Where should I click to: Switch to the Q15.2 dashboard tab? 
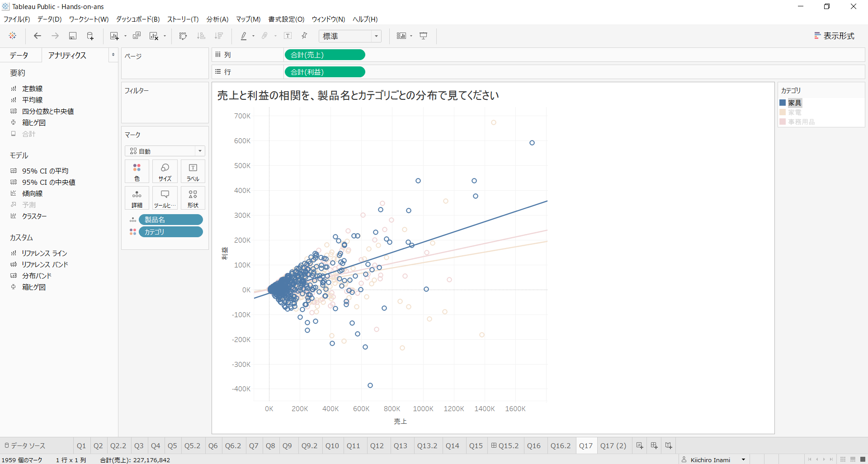point(505,445)
